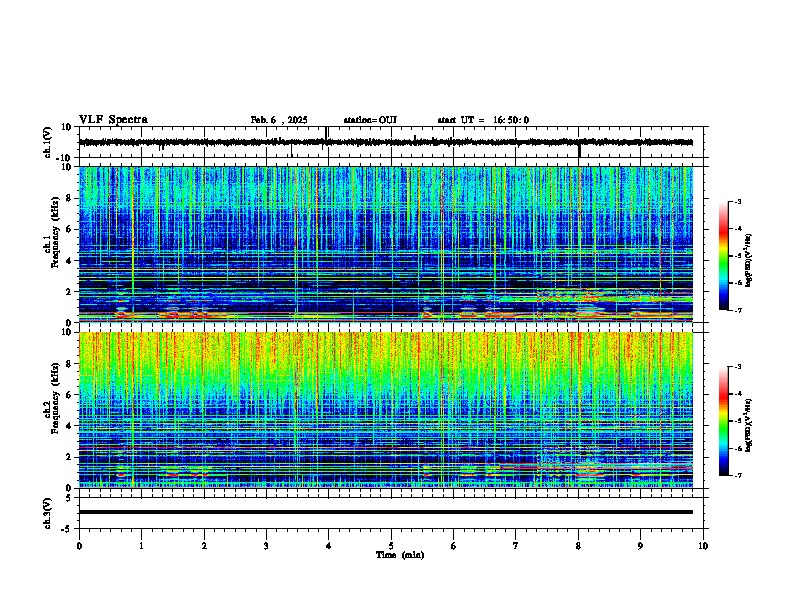Click the ch.1 voltage waveform trace panel

click(x=391, y=142)
